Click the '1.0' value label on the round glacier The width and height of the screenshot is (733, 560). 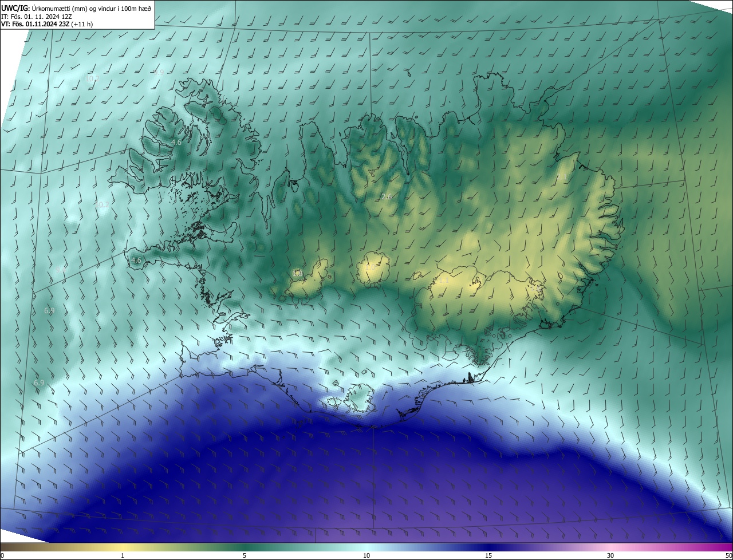click(371, 267)
